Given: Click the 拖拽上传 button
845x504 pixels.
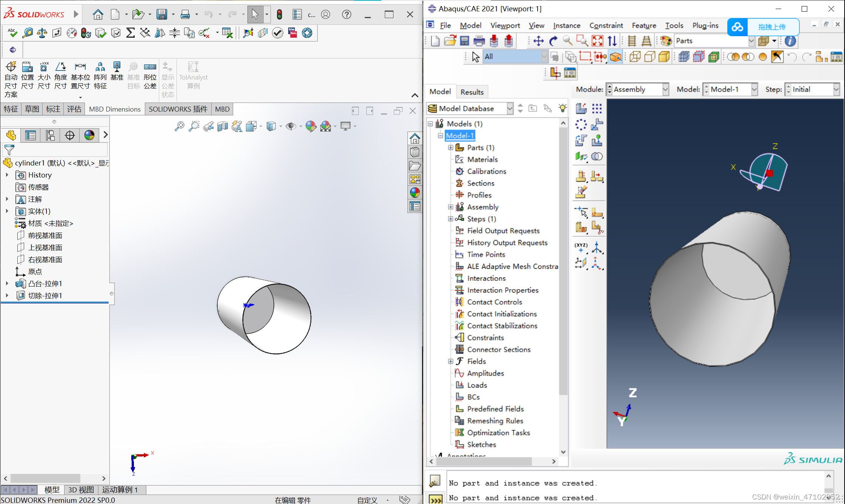Looking at the screenshot, I should (x=773, y=27).
